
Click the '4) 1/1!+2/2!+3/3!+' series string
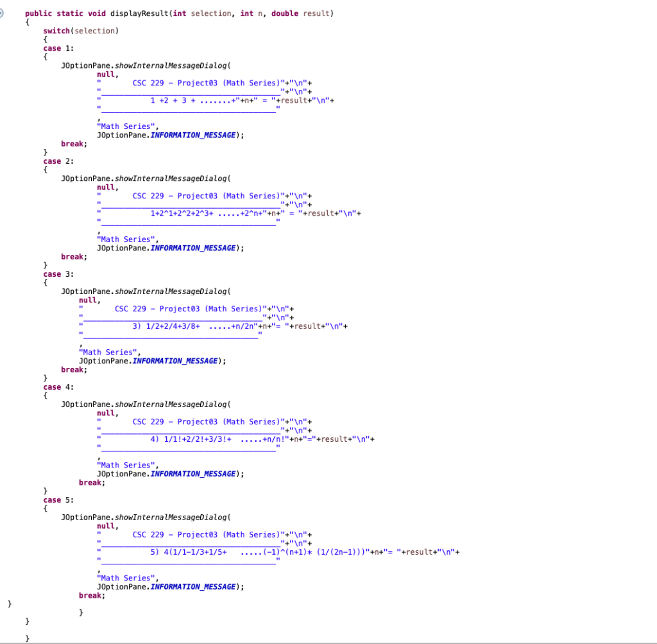pyautogui.click(x=191, y=439)
